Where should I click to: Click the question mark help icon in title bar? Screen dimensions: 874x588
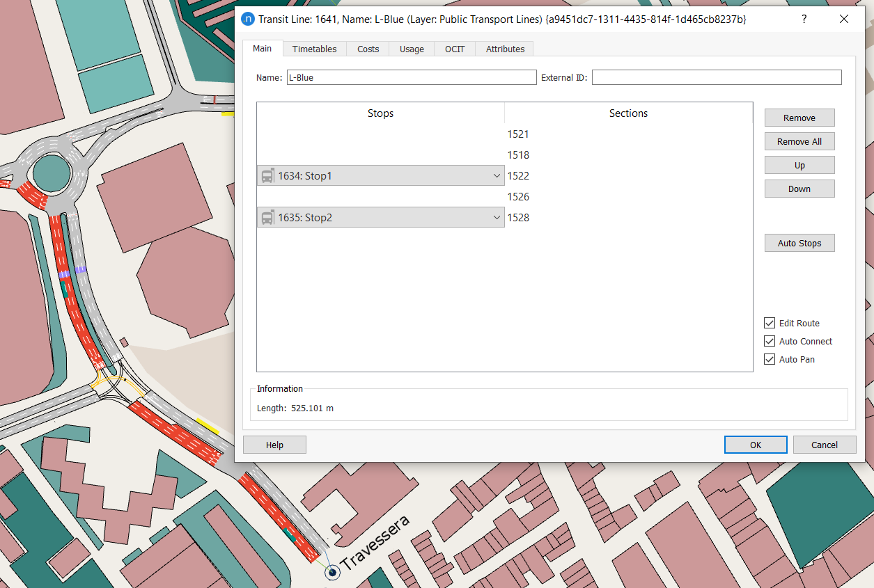click(804, 19)
